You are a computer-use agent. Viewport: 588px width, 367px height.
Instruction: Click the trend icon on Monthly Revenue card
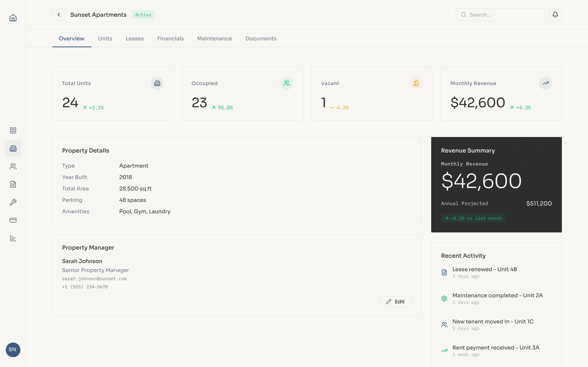(546, 83)
